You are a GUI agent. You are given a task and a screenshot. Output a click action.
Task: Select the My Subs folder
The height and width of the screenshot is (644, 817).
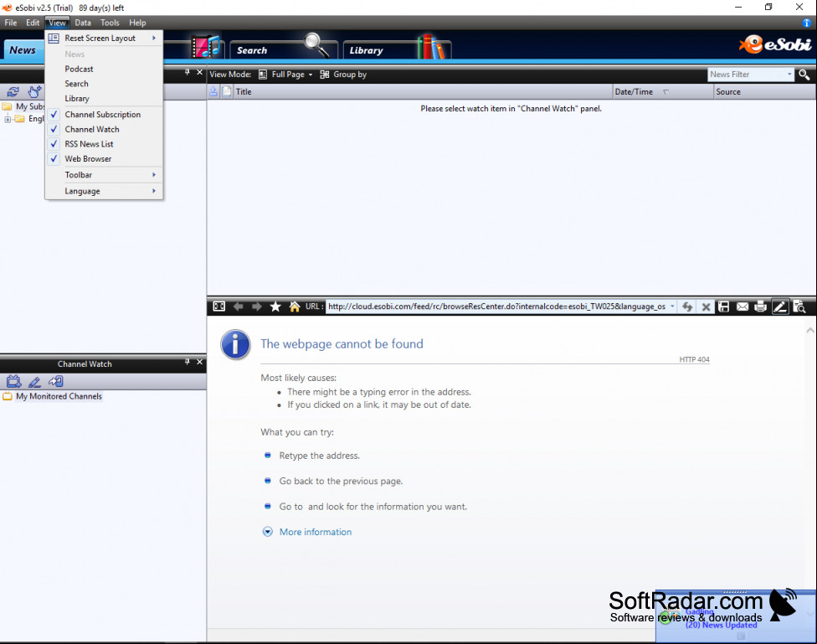29,106
